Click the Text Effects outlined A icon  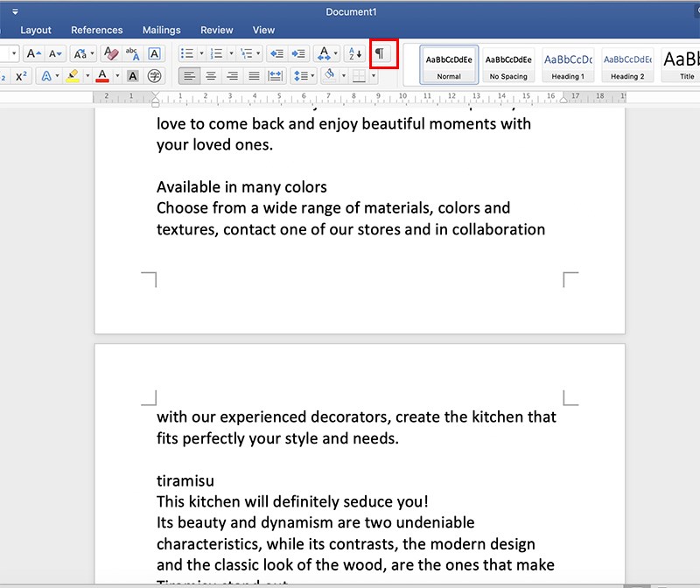tap(46, 76)
